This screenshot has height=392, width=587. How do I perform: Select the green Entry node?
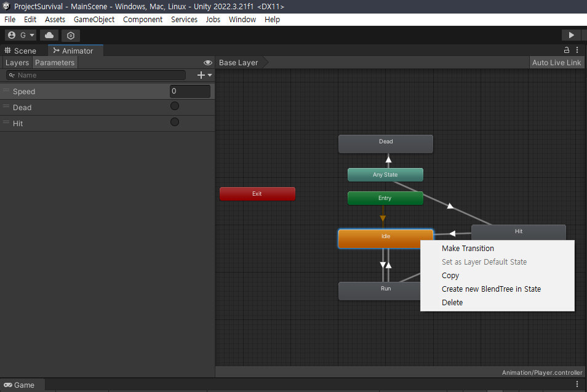pyautogui.click(x=385, y=198)
